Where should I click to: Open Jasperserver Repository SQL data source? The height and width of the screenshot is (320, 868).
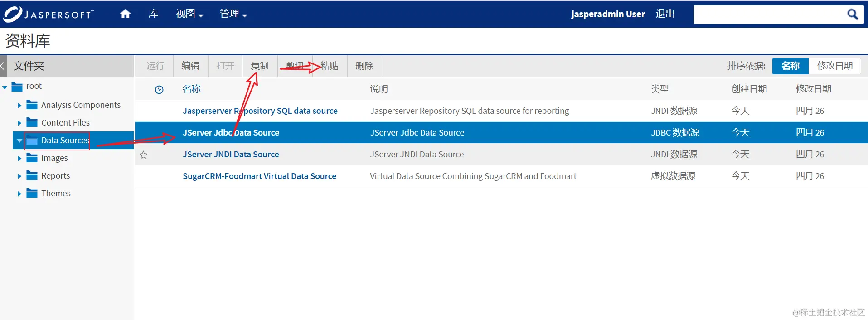coord(260,111)
